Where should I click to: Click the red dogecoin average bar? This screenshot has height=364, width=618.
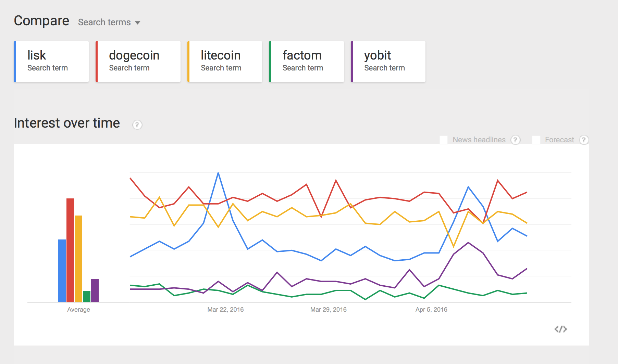[x=70, y=250]
